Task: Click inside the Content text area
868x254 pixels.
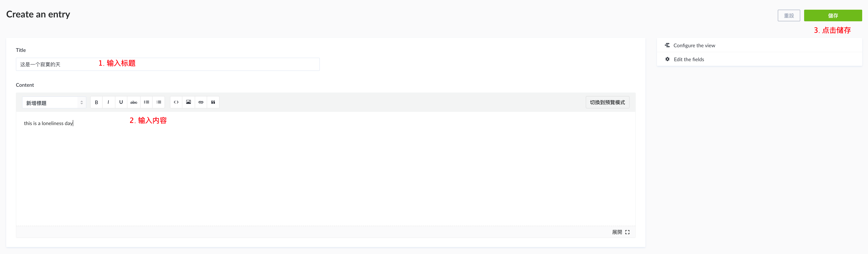Action: pyautogui.click(x=326, y=168)
